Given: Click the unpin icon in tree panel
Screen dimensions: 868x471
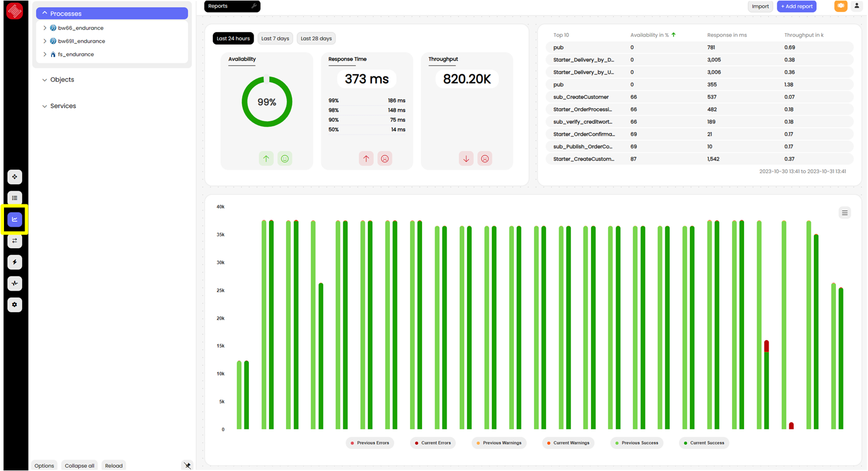Looking at the screenshot, I should click(x=187, y=465).
